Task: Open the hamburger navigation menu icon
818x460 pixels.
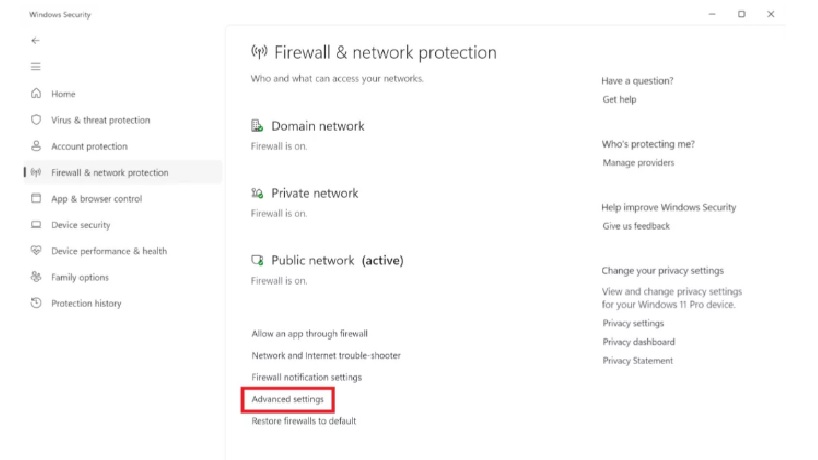Action: coord(35,67)
